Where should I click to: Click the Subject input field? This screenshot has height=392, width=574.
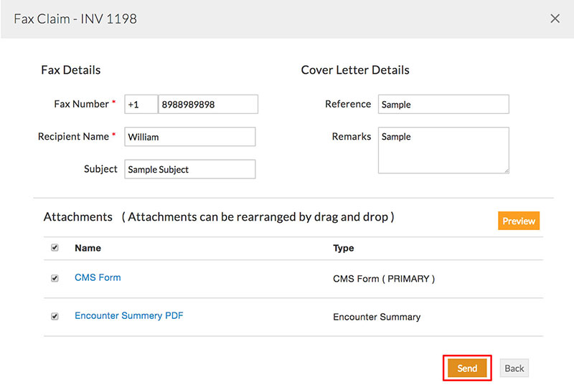tap(189, 169)
